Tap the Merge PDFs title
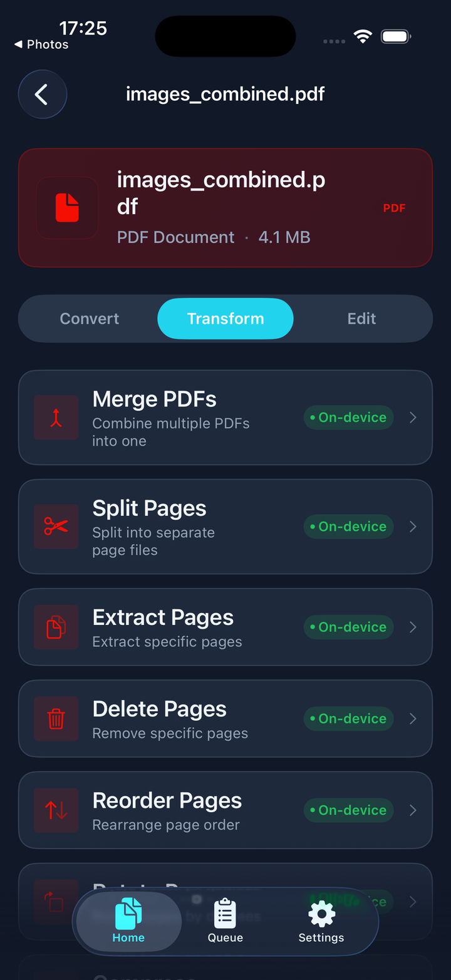Image resolution: width=451 pixels, height=980 pixels. (x=154, y=400)
